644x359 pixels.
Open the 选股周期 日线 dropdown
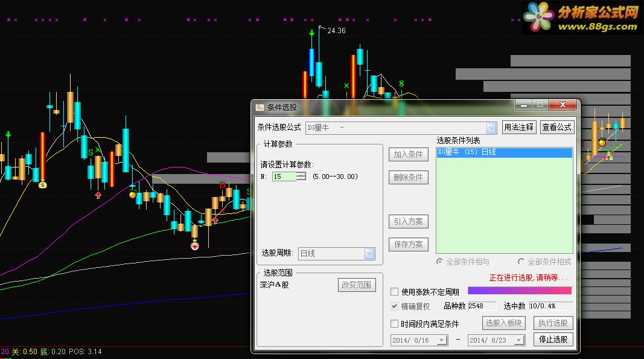pos(369,254)
